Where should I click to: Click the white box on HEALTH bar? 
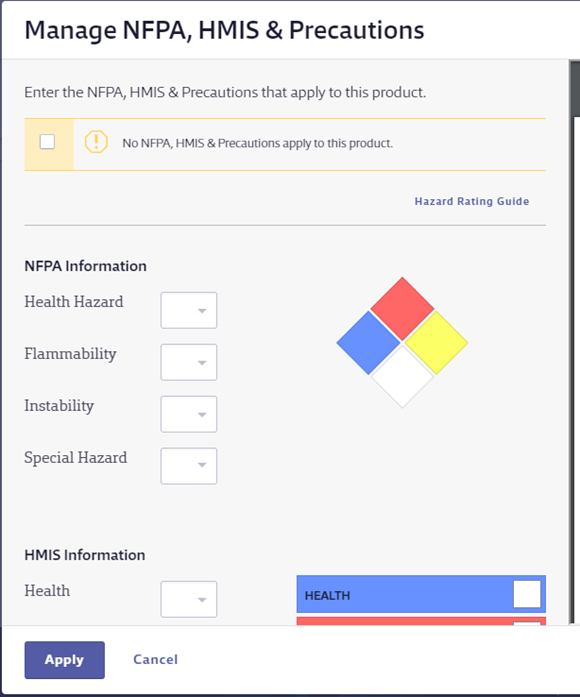[527, 594]
